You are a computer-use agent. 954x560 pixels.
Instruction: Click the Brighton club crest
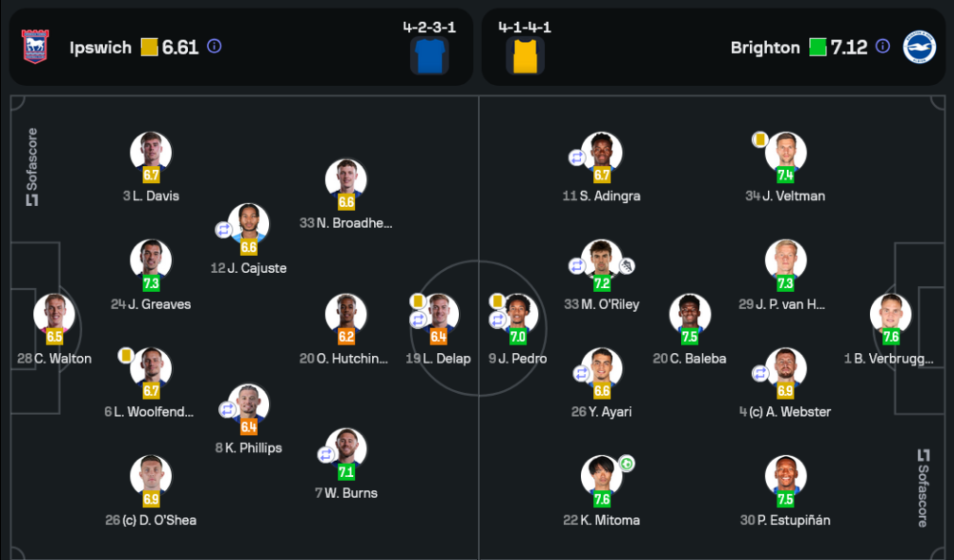coord(920,47)
